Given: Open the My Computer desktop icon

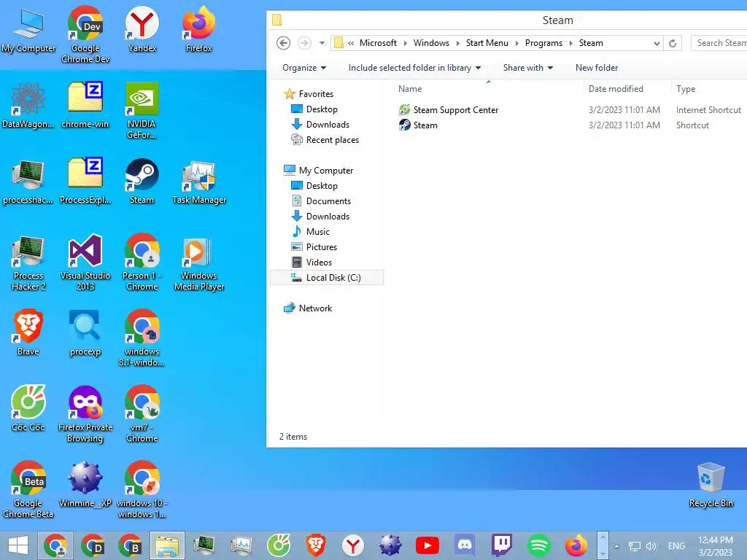Looking at the screenshot, I should click(28, 31).
